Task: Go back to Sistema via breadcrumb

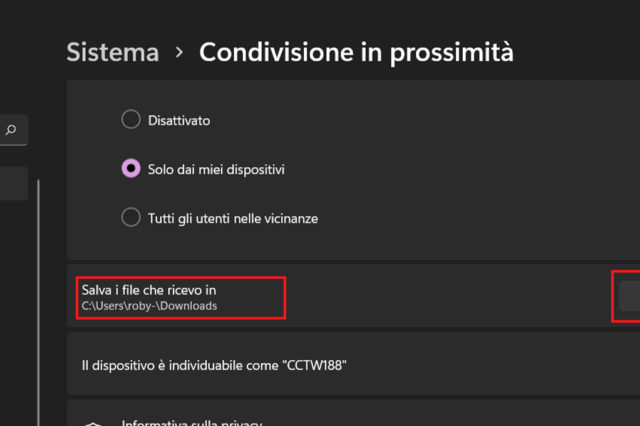Action: pyautogui.click(x=112, y=52)
